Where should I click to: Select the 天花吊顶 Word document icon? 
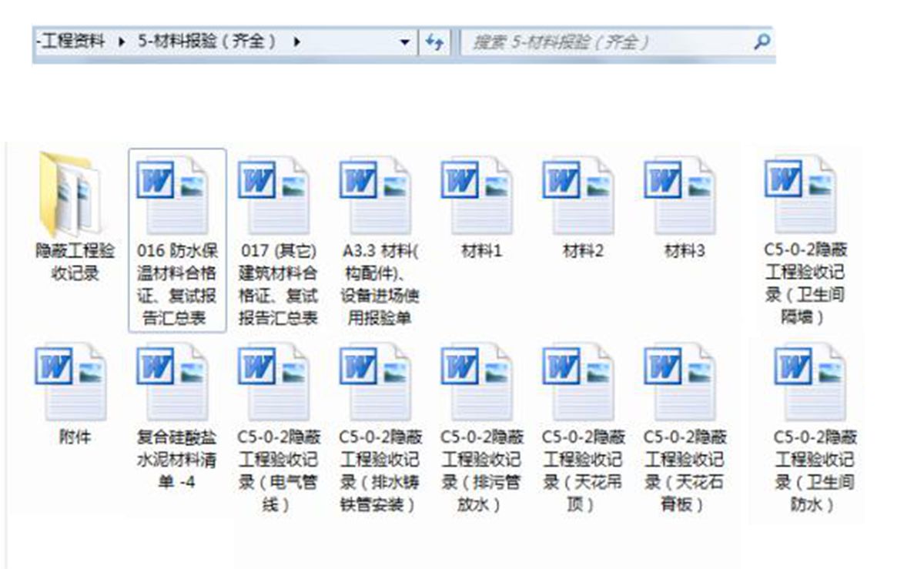tap(579, 382)
